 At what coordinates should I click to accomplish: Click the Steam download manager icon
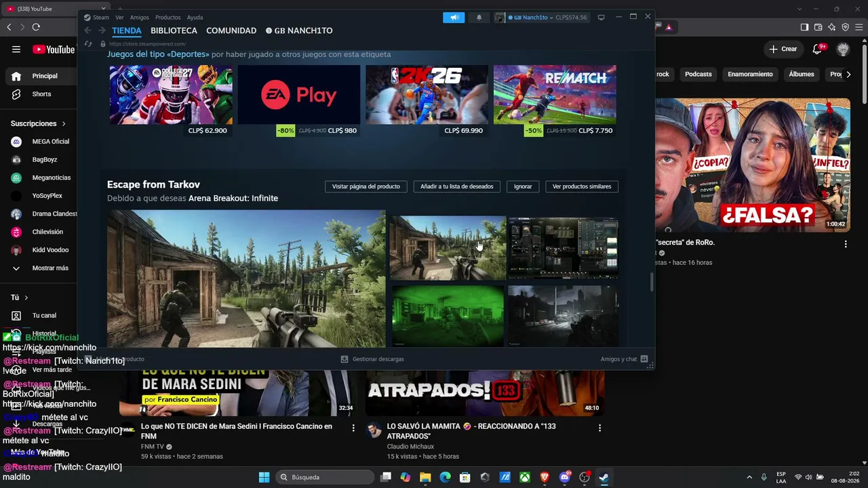point(344,359)
